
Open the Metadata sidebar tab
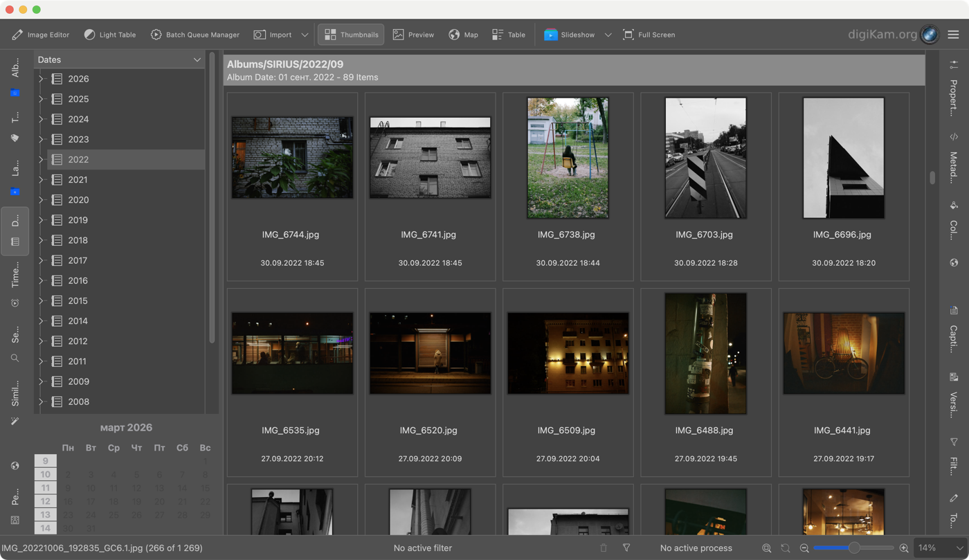pos(954,159)
